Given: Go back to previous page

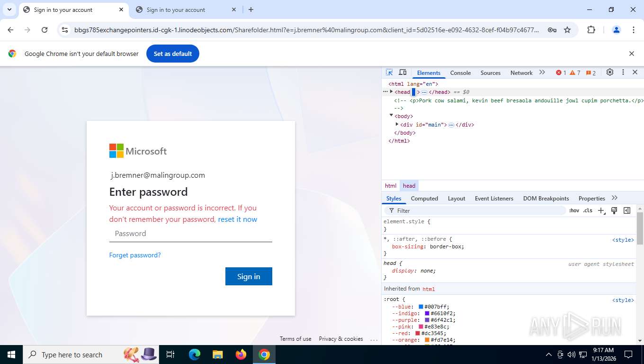Looking at the screenshot, I should (x=10, y=30).
